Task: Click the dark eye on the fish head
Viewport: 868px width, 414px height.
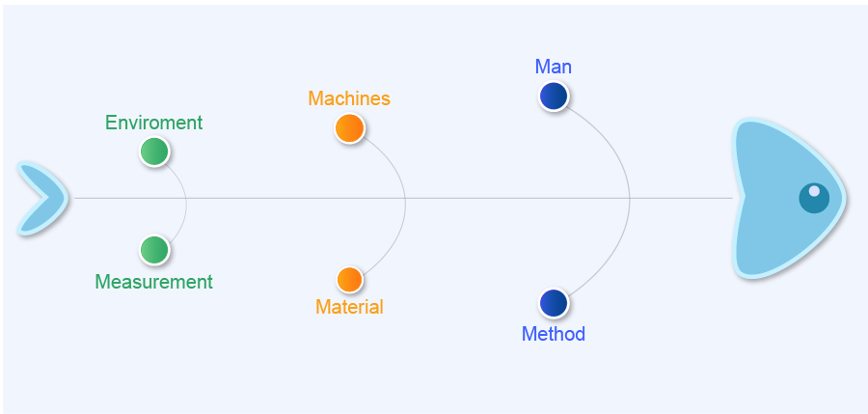Action: (814, 198)
